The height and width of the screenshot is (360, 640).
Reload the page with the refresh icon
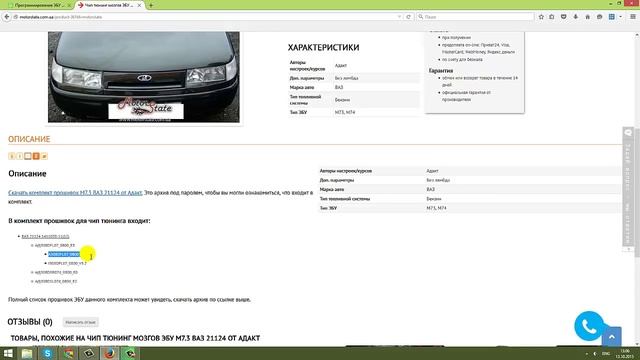click(x=408, y=17)
